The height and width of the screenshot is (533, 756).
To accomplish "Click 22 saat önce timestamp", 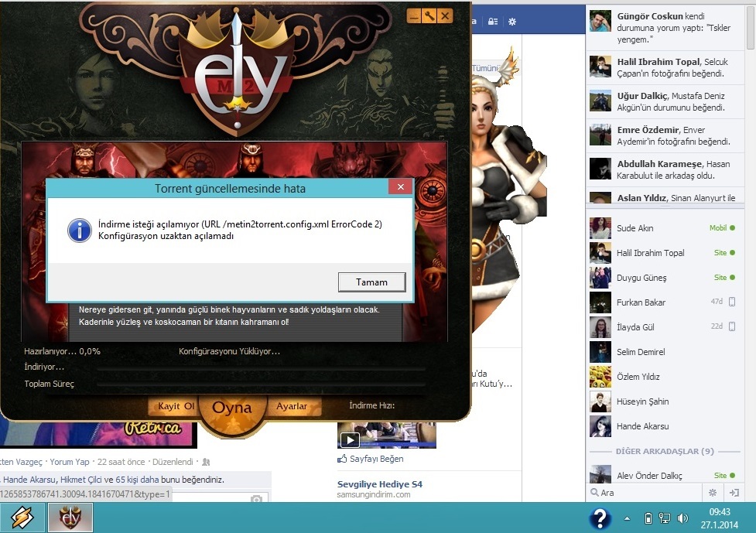I will click(x=121, y=462).
